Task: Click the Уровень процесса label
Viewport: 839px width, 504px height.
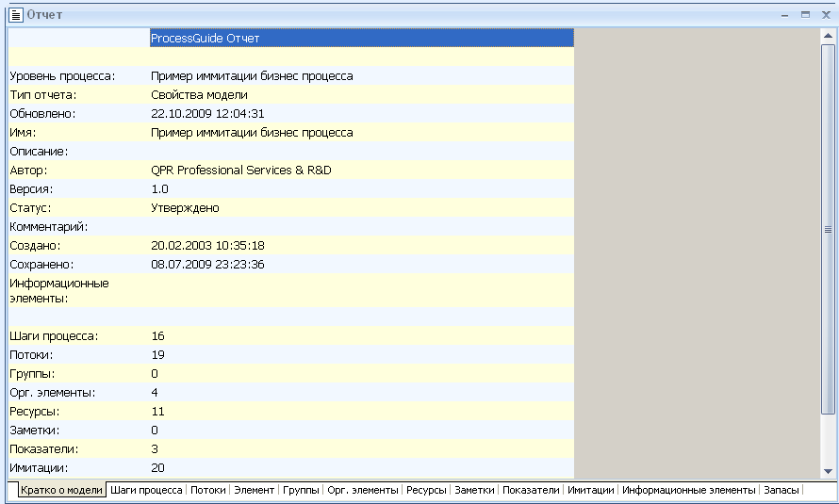Action: click(62, 76)
